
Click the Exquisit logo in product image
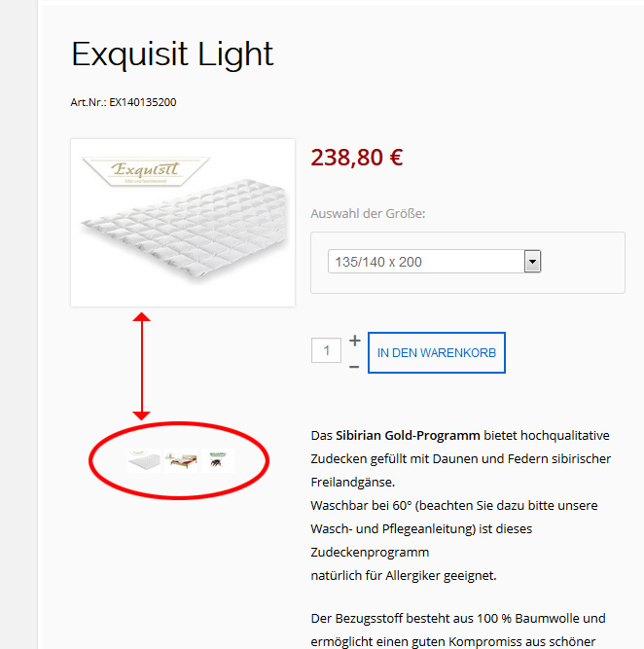147,172
